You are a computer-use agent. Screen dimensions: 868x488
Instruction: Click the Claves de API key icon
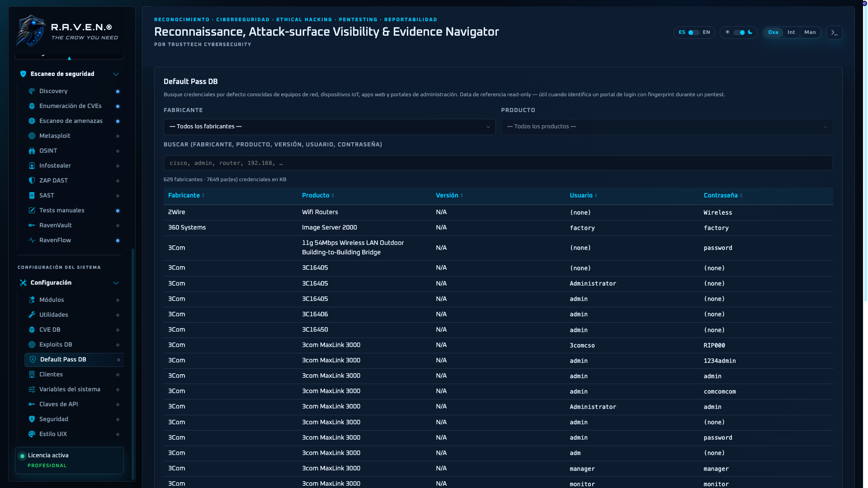[x=32, y=404]
